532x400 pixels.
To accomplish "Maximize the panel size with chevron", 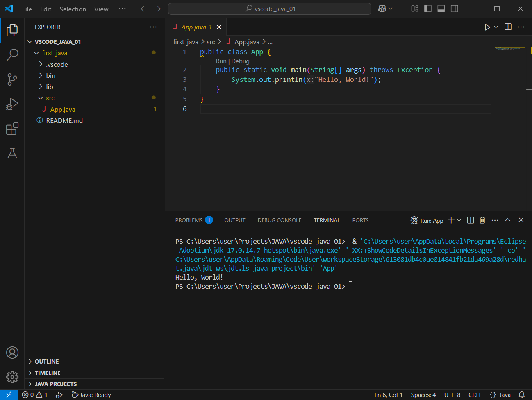I will (508, 220).
